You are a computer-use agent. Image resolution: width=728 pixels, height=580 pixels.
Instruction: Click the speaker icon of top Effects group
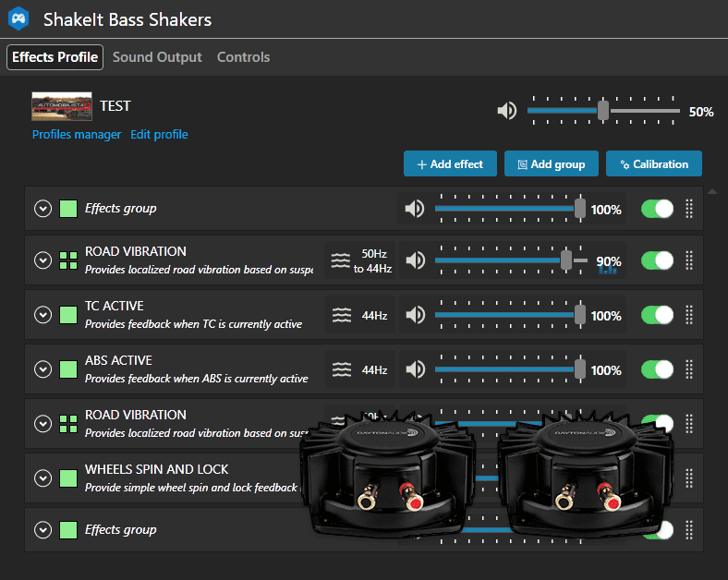416,209
